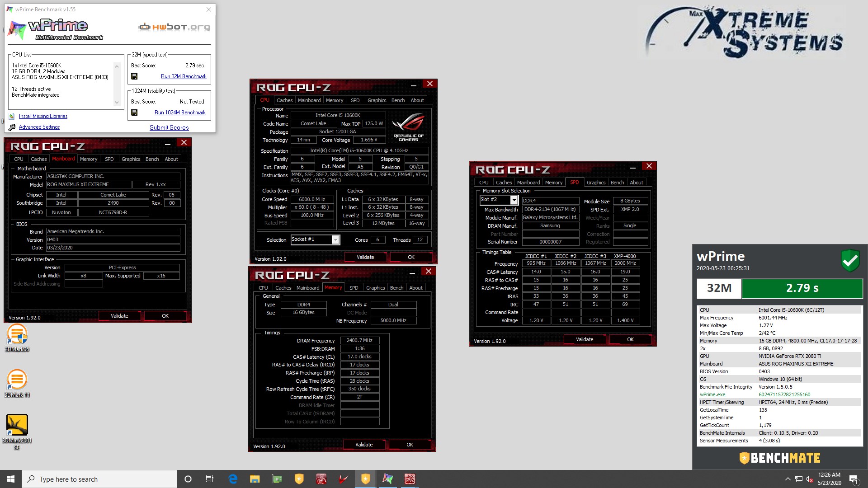Click the muted volume tray icon
The height and width of the screenshot is (488, 868).
click(x=810, y=479)
